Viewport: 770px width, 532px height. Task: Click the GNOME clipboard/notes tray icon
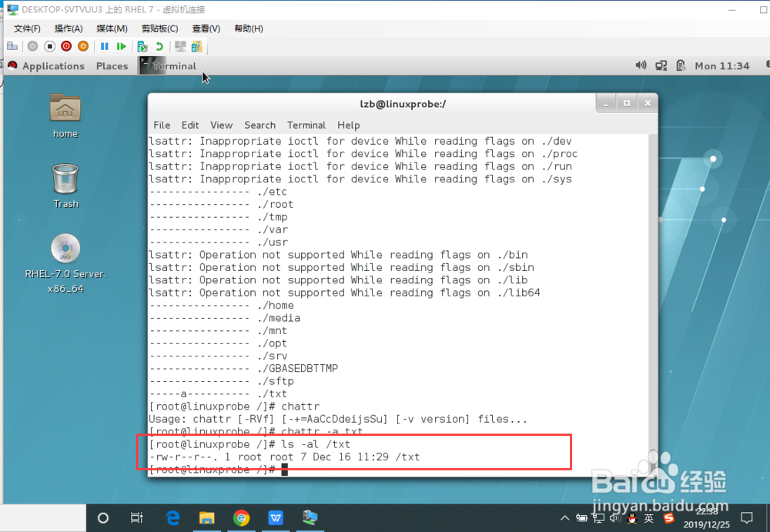pyautogui.click(x=681, y=65)
